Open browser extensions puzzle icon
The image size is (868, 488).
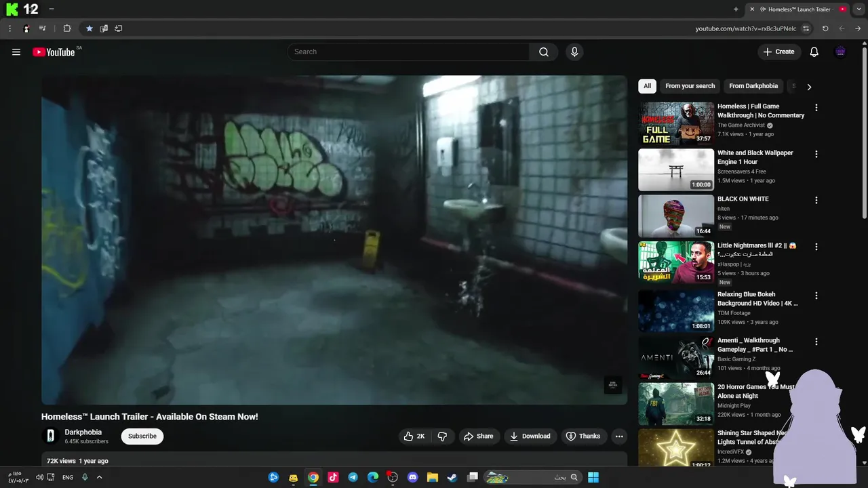[x=66, y=28]
